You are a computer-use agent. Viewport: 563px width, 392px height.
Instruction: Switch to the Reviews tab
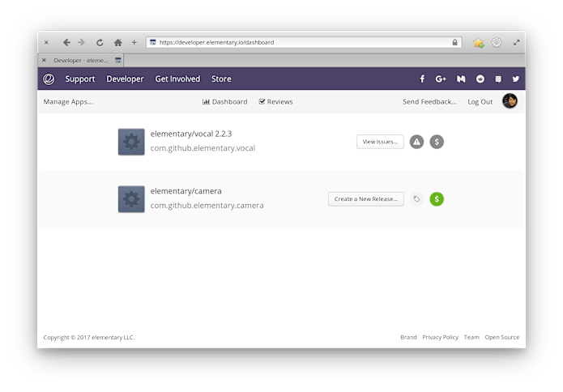tap(275, 102)
